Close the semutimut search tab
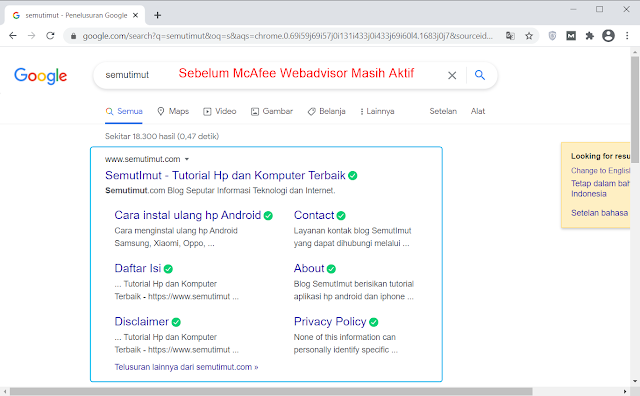Screen dimensions: 640x396 pos(136,16)
